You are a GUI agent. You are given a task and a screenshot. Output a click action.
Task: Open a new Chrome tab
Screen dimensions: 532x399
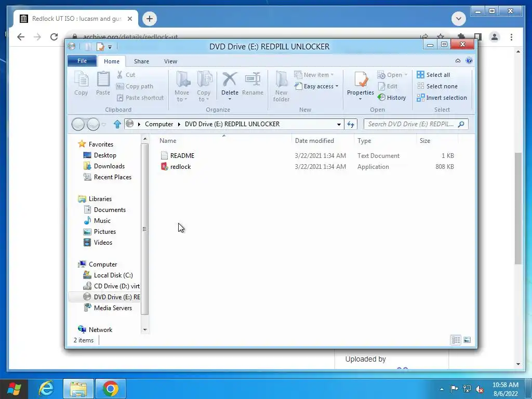pyautogui.click(x=150, y=19)
